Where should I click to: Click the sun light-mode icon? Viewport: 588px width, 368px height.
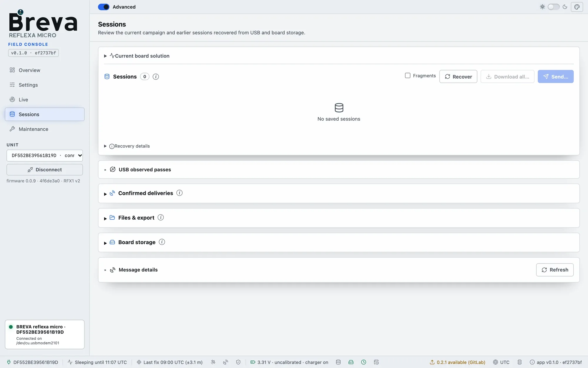click(542, 7)
